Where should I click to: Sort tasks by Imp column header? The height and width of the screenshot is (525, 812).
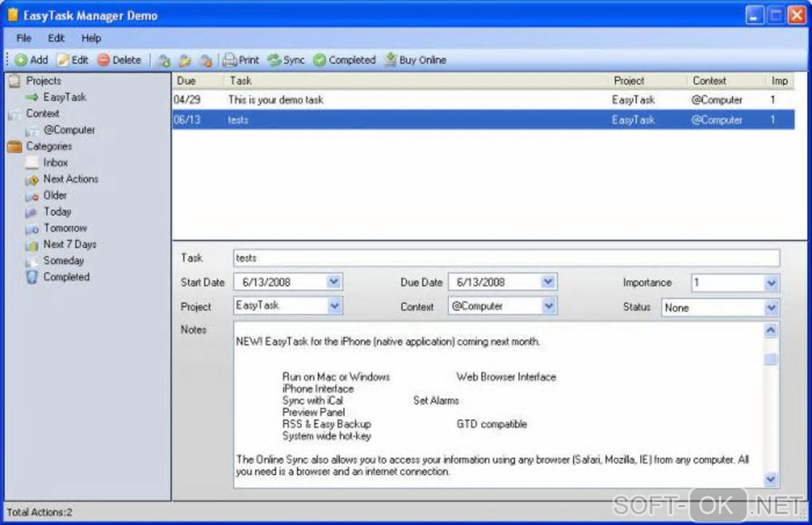pyautogui.click(x=780, y=80)
